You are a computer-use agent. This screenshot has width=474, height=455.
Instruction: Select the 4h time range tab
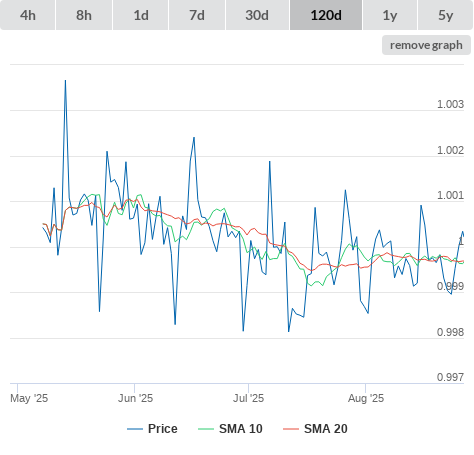(28, 15)
